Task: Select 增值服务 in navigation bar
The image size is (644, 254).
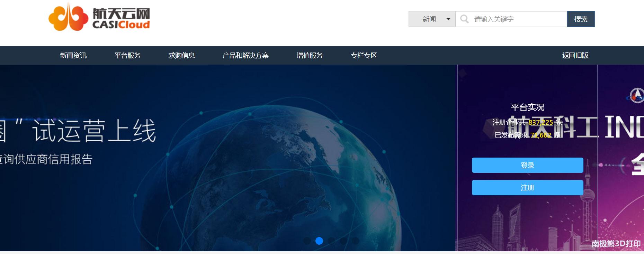Action: (x=310, y=55)
